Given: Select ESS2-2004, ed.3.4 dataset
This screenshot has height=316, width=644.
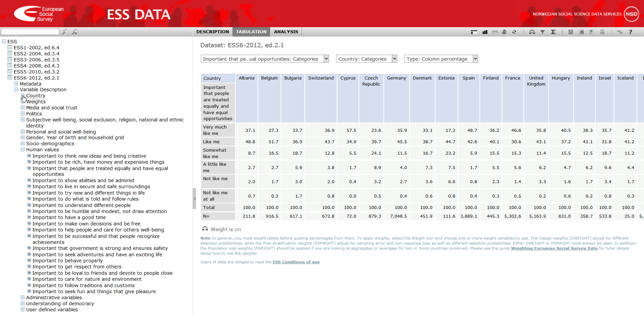Looking at the screenshot, I should click(x=36, y=53).
